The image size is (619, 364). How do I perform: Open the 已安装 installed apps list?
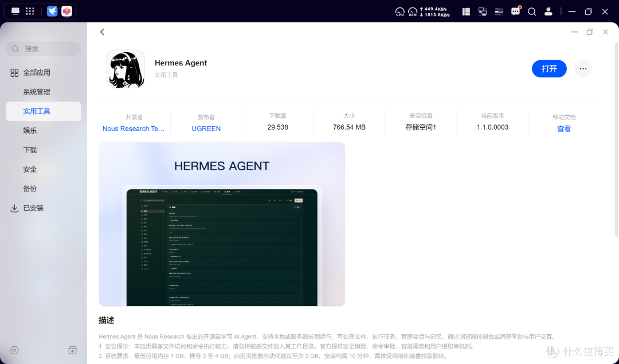tap(44, 208)
